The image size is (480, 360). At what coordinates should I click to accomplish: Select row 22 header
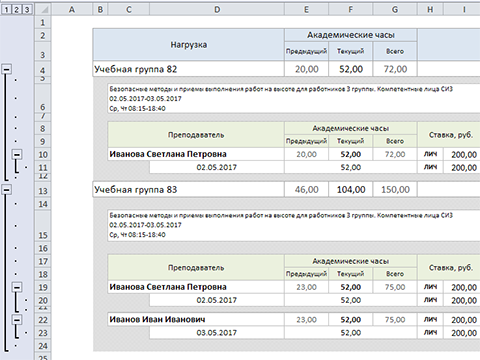[43, 320]
